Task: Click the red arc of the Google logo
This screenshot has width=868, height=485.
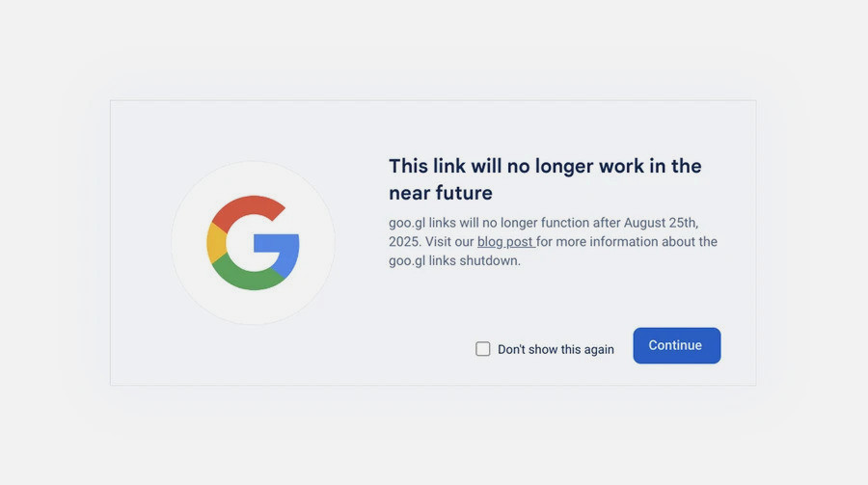Action: (243, 208)
